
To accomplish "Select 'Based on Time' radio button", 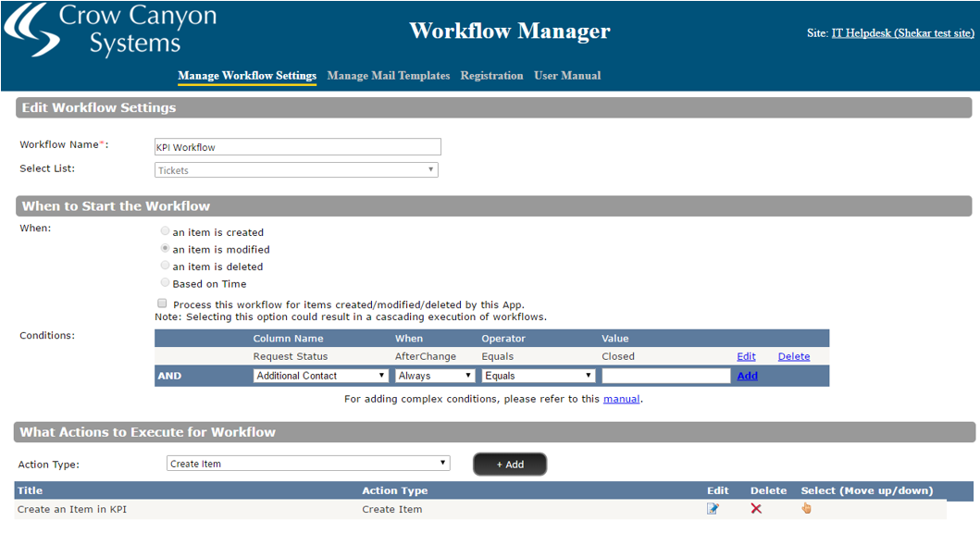I will tap(165, 283).
